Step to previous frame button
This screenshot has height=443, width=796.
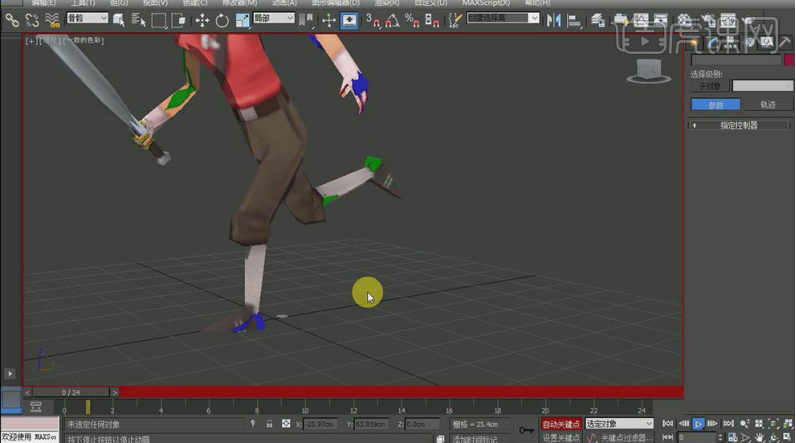tap(683, 423)
